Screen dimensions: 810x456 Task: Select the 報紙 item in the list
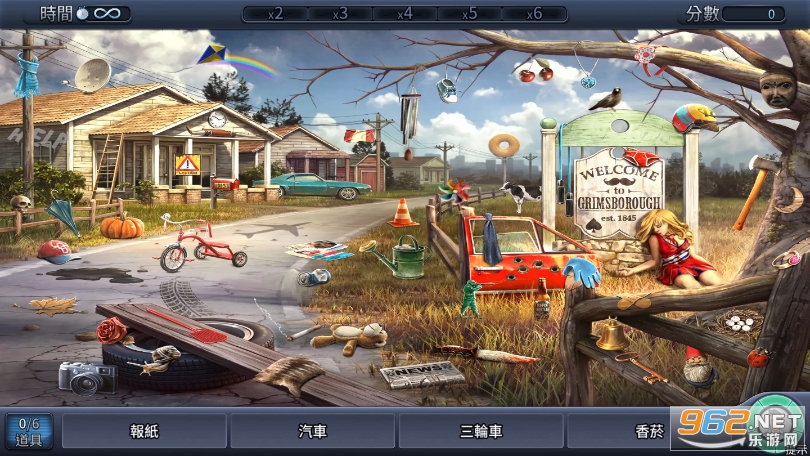click(144, 432)
